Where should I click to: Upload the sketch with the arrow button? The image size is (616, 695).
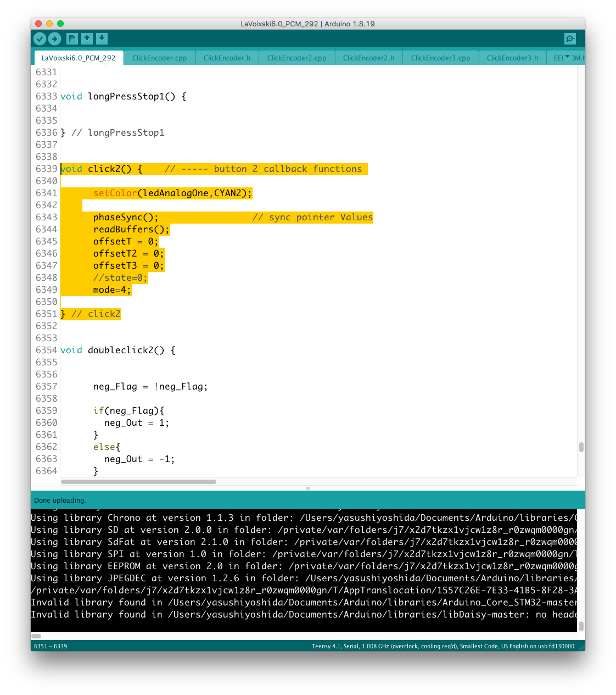coord(54,38)
